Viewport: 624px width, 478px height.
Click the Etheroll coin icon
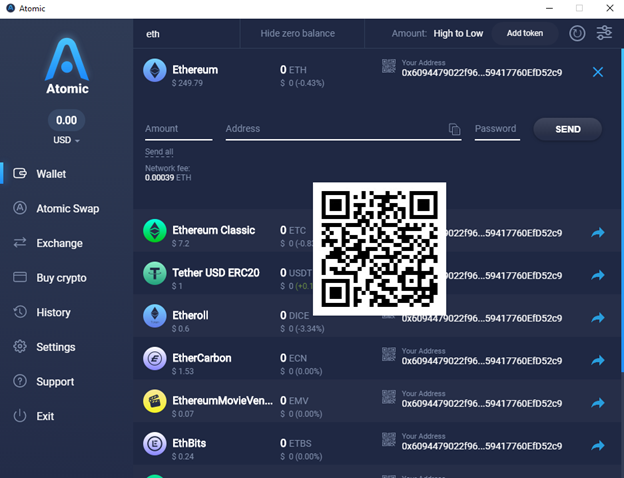tap(155, 316)
